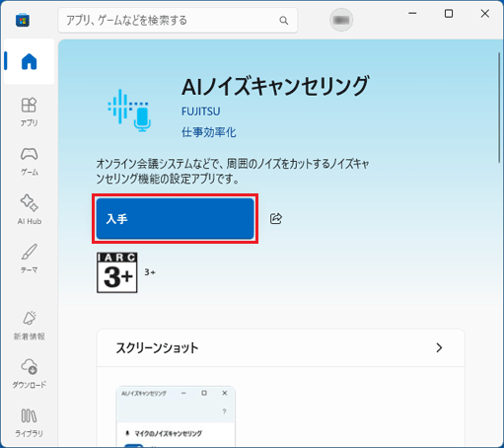Go to the ゲーム section
The width and height of the screenshot is (504, 448).
point(29,161)
